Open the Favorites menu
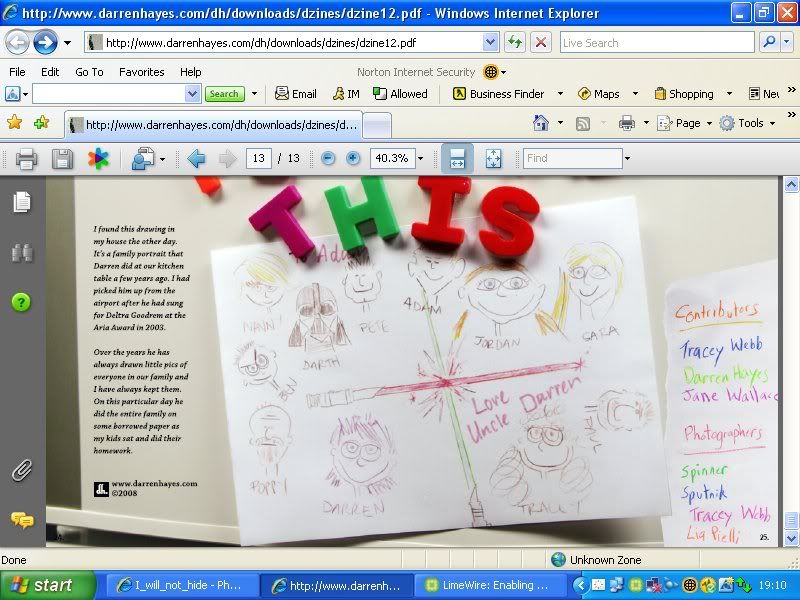The height and width of the screenshot is (600, 800). click(141, 72)
